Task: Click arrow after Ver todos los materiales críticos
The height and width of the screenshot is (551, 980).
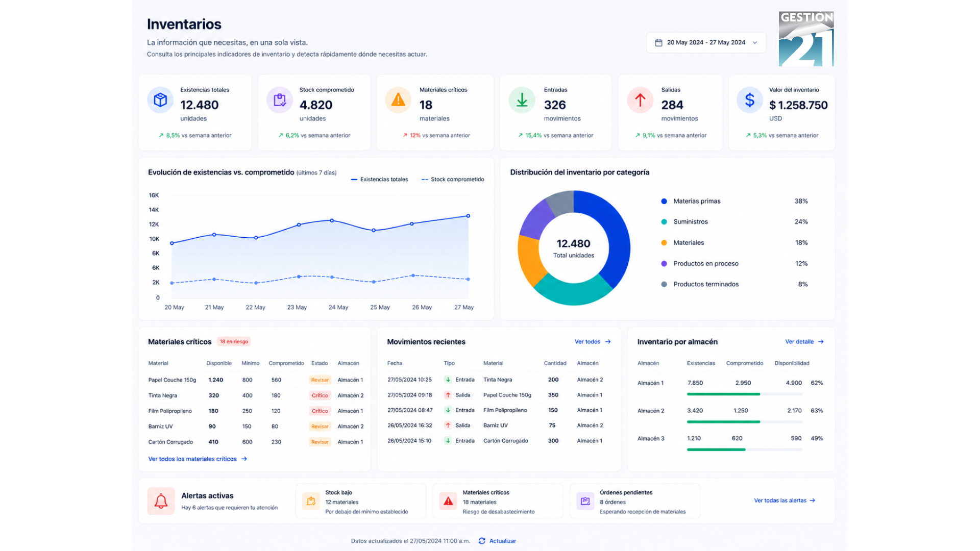Action: click(244, 459)
